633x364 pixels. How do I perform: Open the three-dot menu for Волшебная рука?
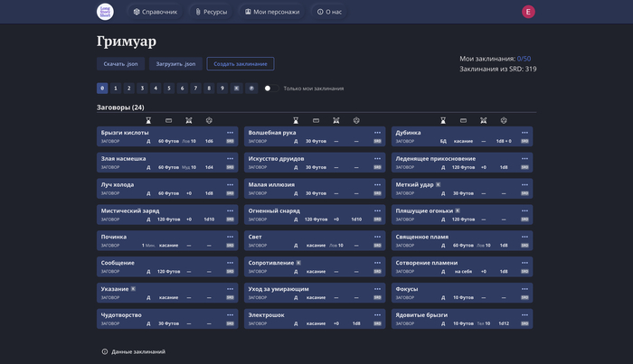click(377, 133)
